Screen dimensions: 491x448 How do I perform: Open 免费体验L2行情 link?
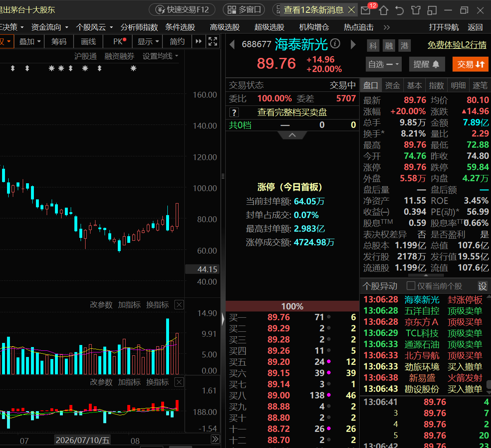pos(457,45)
